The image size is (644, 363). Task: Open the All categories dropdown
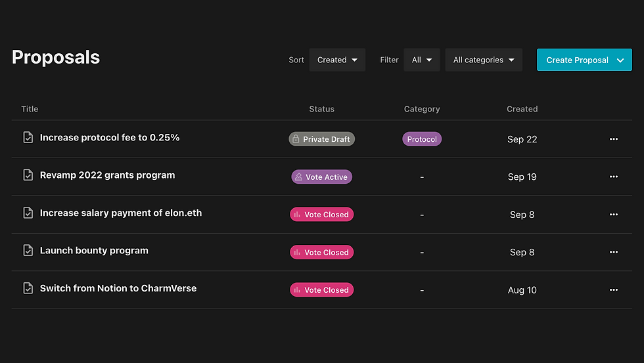coord(484,60)
